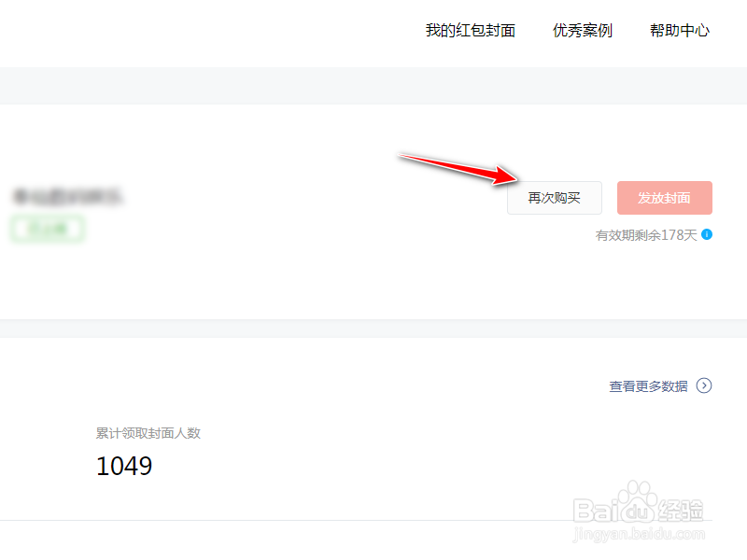The width and height of the screenshot is (747, 560).
Task: Click the 累计领取封面人数 label
Action: (x=148, y=433)
